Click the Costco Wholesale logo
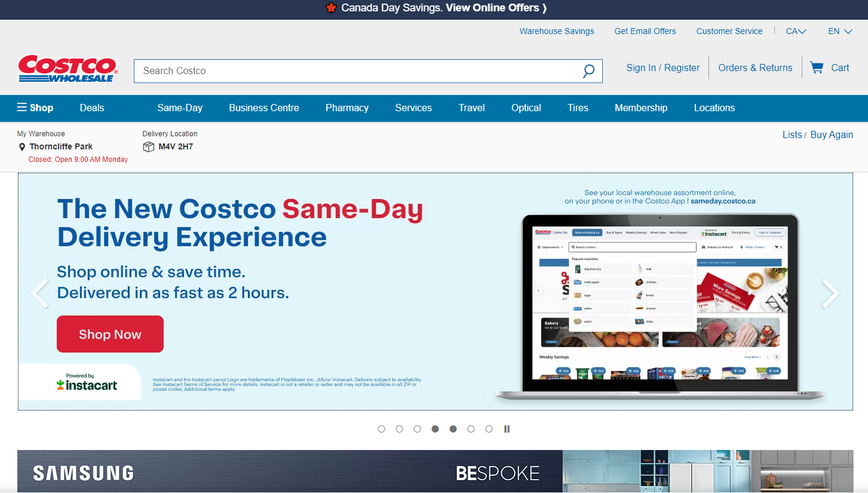Viewport: 868px width, 493px height. pos(68,69)
